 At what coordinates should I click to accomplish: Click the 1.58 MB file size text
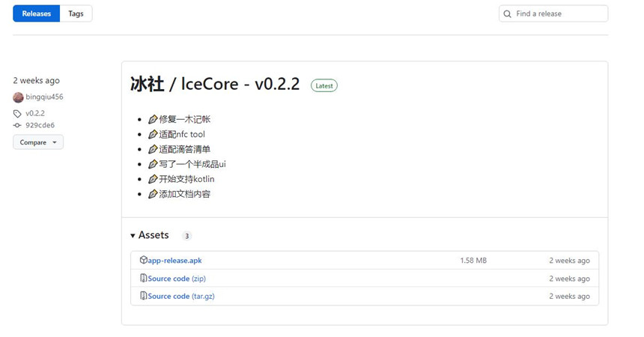(x=473, y=261)
